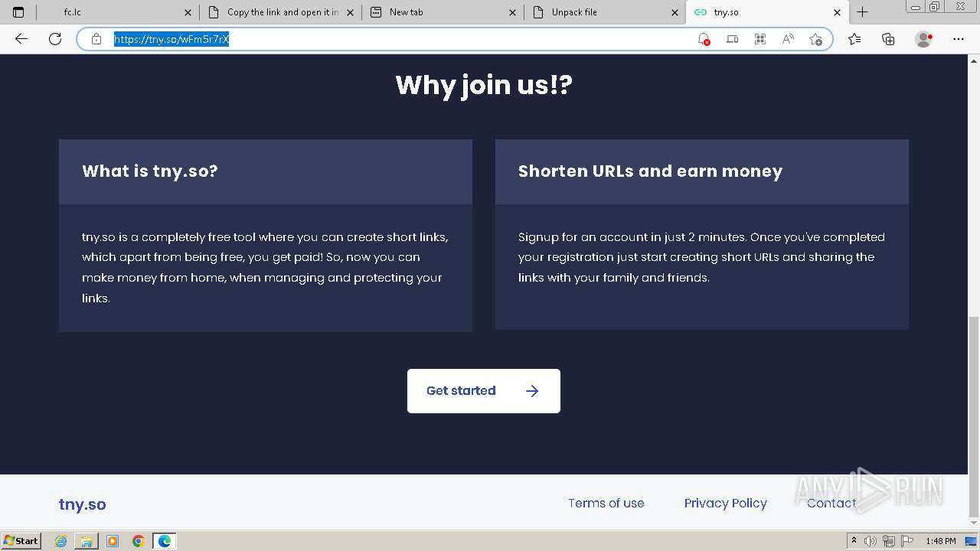Image resolution: width=980 pixels, height=551 pixels.
Task: Open the media player taskbar icon
Action: pyautogui.click(x=113, y=541)
